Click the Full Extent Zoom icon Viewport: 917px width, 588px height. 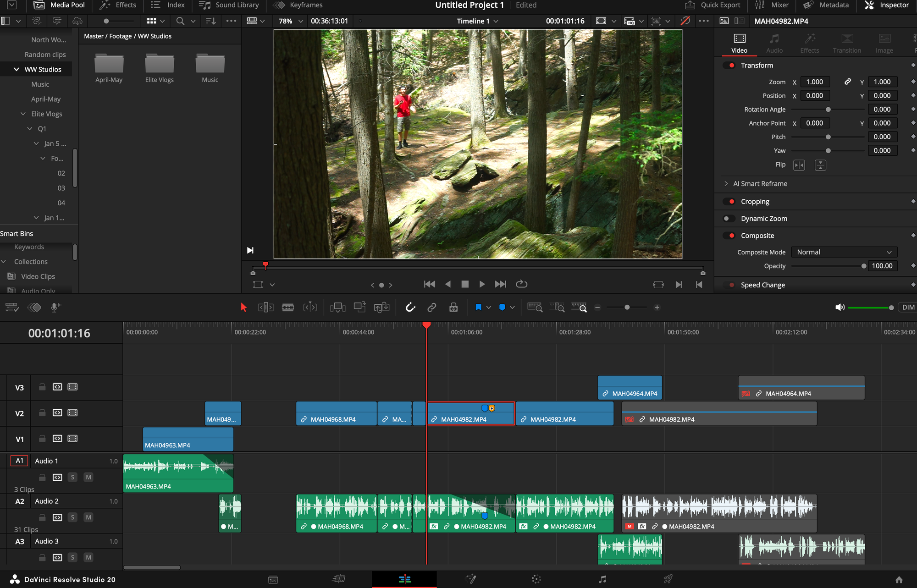point(535,308)
